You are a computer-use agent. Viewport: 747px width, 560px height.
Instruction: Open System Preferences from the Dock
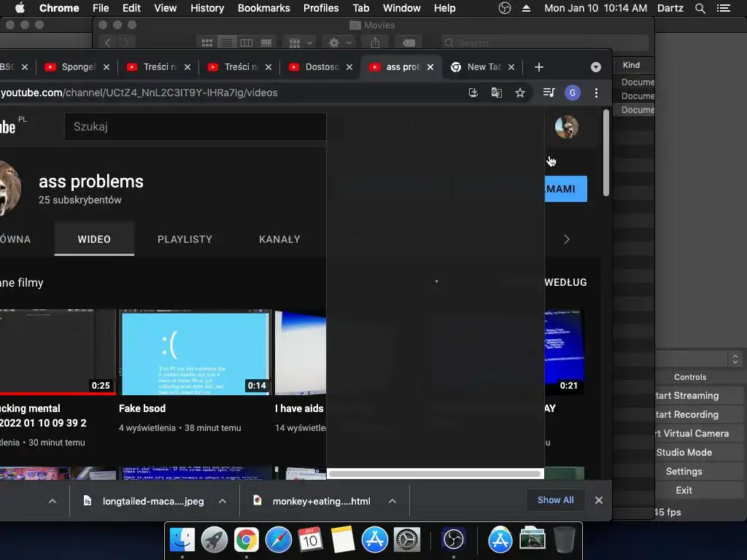pyautogui.click(x=407, y=540)
